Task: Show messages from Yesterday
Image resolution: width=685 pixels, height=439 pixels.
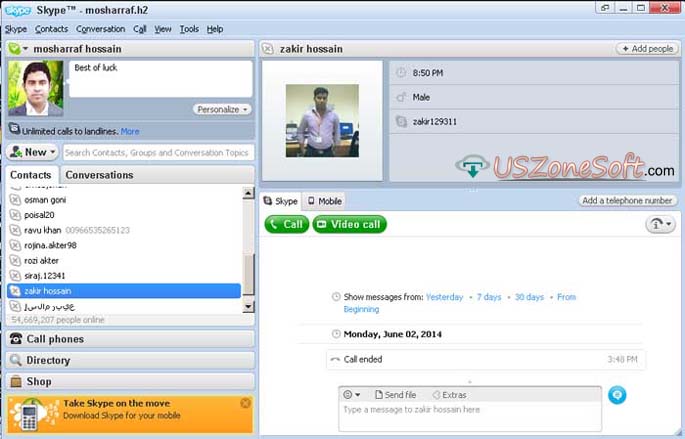Action: coord(444,297)
